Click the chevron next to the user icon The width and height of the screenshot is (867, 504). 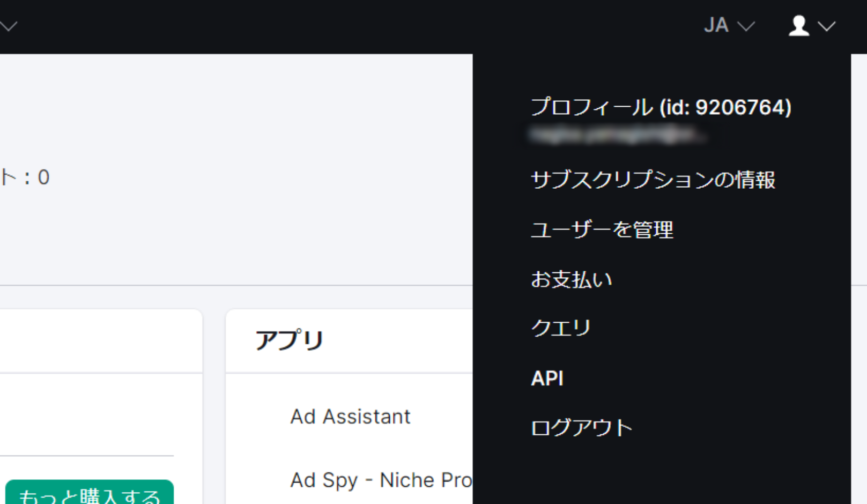[827, 26]
